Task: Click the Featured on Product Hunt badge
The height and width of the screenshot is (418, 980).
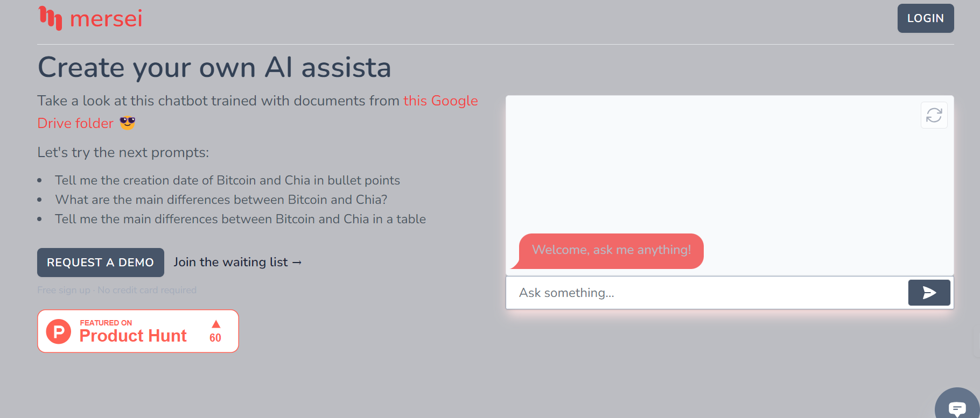Action: (137, 331)
